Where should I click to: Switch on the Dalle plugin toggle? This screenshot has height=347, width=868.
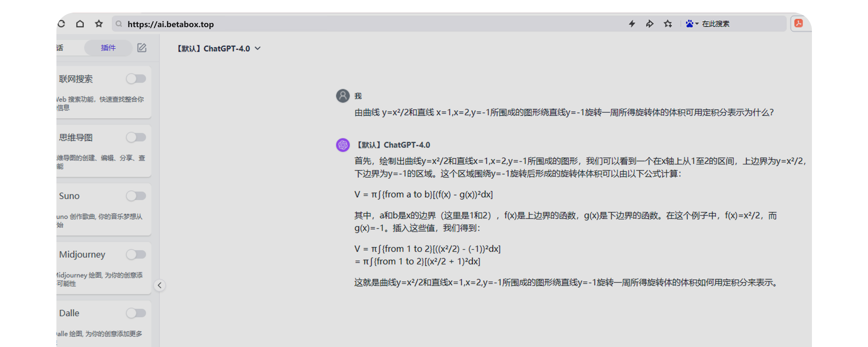136,313
